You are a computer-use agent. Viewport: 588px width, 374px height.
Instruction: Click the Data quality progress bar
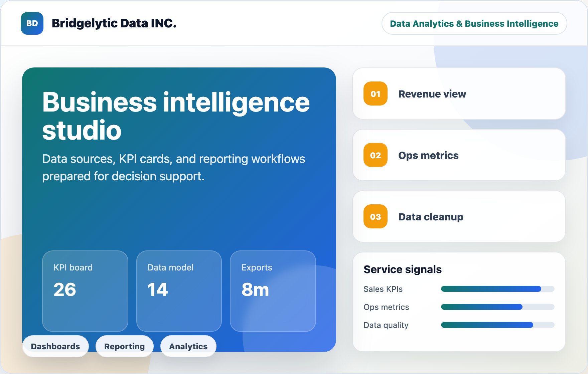(498, 325)
